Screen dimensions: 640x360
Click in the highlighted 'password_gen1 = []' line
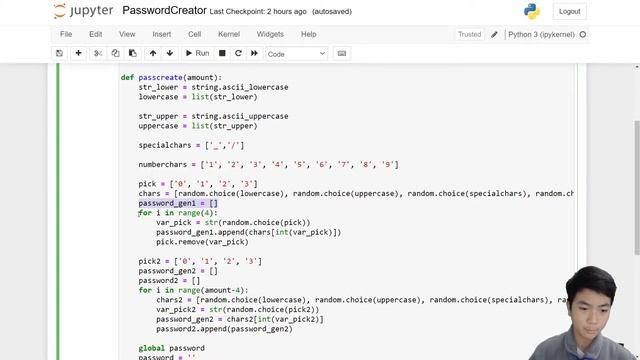coord(178,203)
